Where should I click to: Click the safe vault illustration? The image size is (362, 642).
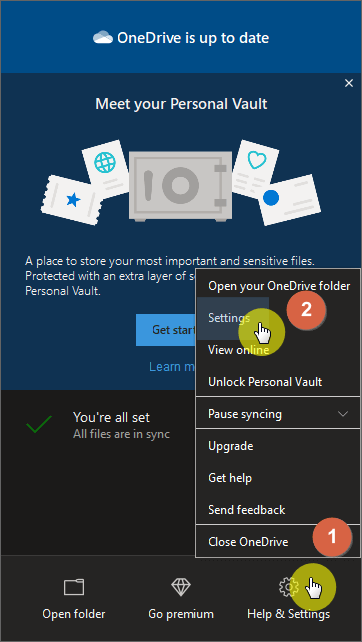(180, 186)
